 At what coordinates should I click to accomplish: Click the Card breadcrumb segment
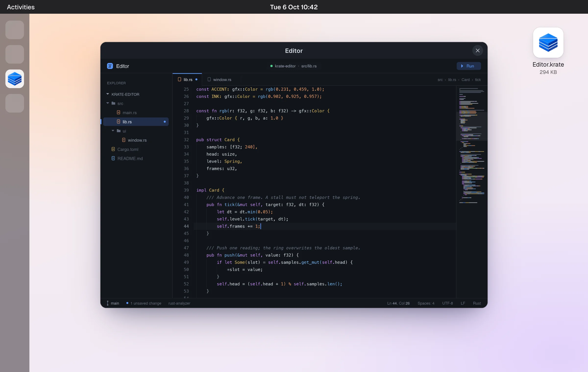[x=465, y=80]
